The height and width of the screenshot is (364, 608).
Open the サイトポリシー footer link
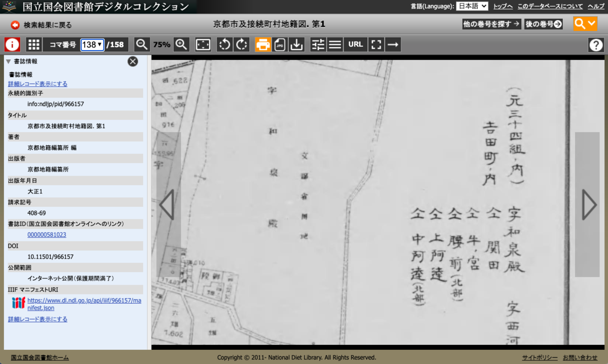[x=540, y=357]
